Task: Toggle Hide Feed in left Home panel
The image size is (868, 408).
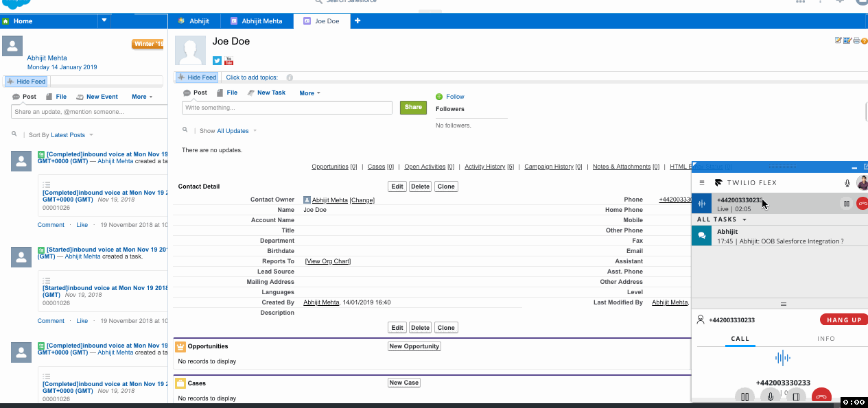Action: pyautogui.click(x=26, y=82)
